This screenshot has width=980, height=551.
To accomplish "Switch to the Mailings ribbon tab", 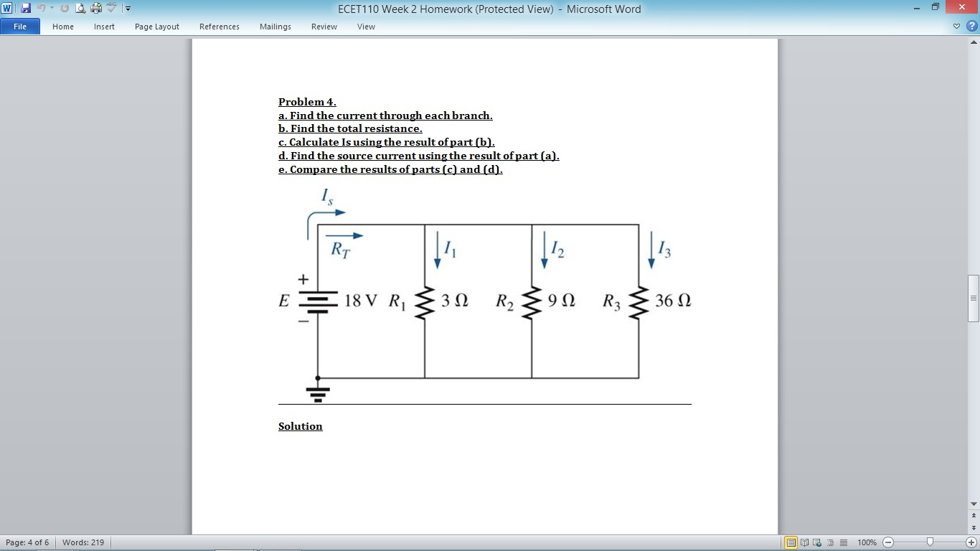I will 275,27.
